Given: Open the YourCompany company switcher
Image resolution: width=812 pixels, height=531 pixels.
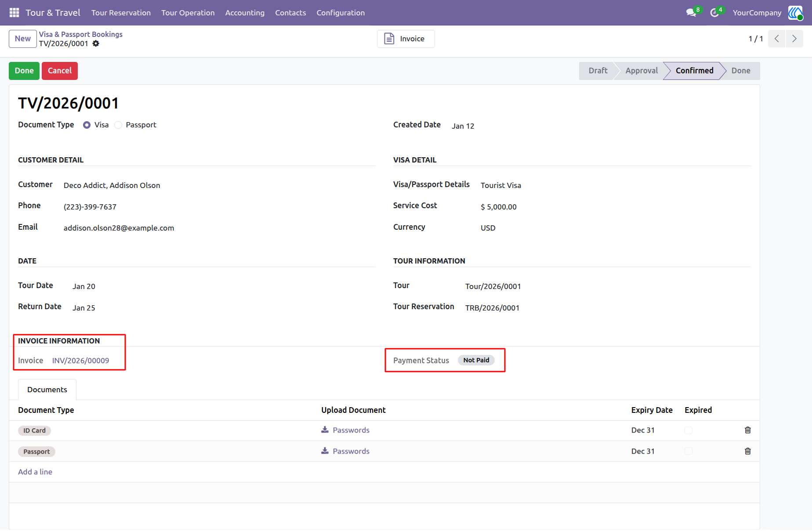Looking at the screenshot, I should coord(757,13).
